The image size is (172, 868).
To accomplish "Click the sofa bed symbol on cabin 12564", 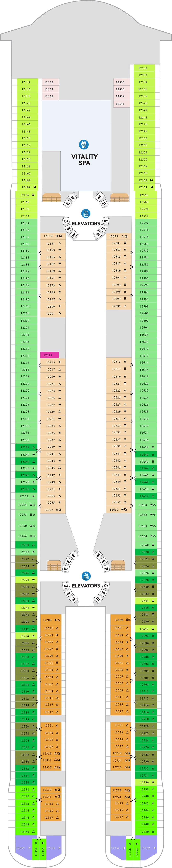I will tap(152, 187).
